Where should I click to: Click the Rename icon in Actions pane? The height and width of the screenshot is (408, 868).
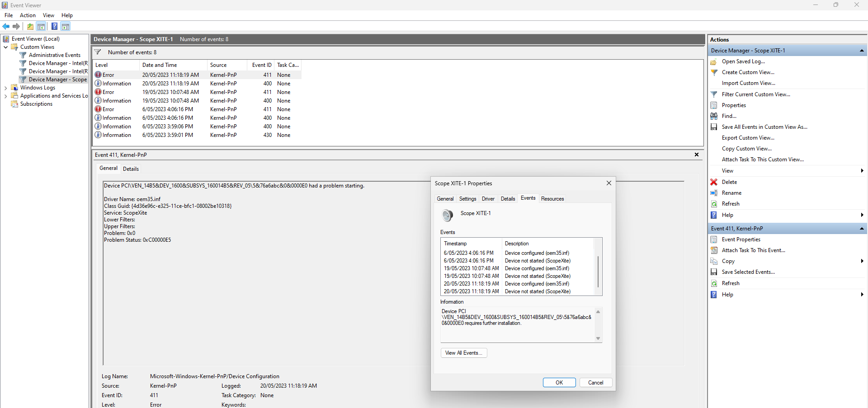click(714, 193)
